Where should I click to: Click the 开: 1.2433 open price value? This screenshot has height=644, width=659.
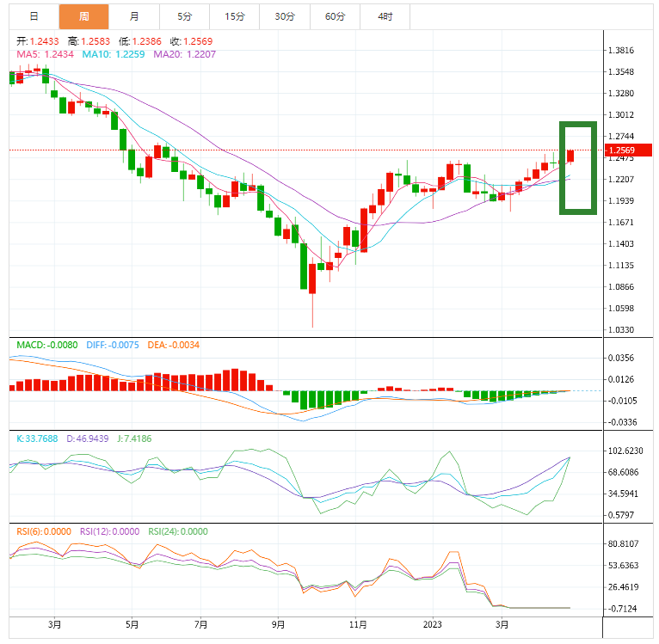click(38, 41)
